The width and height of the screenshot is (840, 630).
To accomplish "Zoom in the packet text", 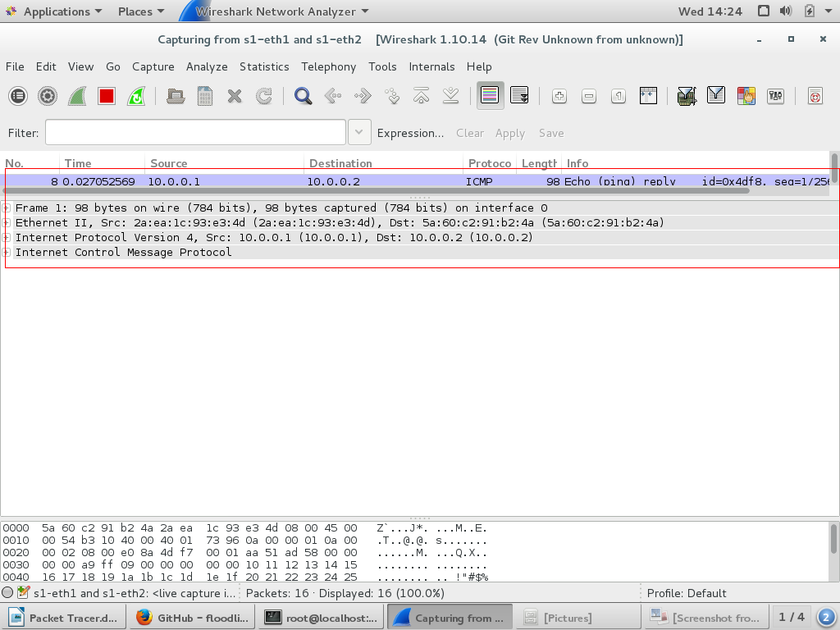I will 559,96.
